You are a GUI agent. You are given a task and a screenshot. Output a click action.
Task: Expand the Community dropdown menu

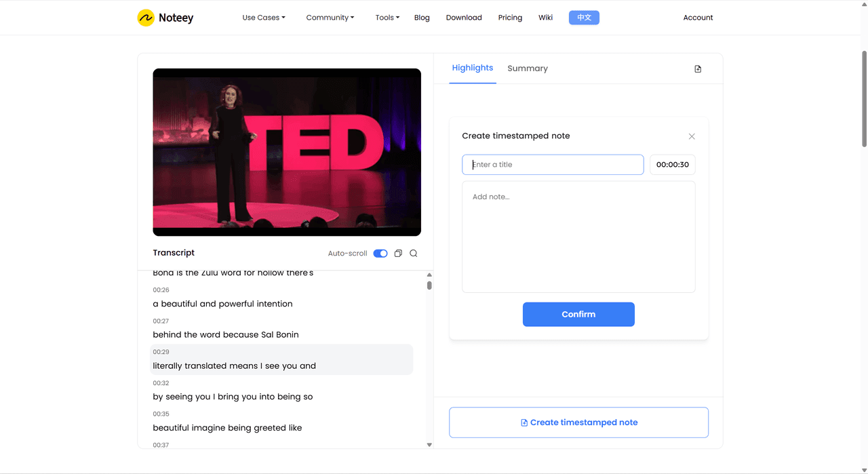click(x=330, y=18)
